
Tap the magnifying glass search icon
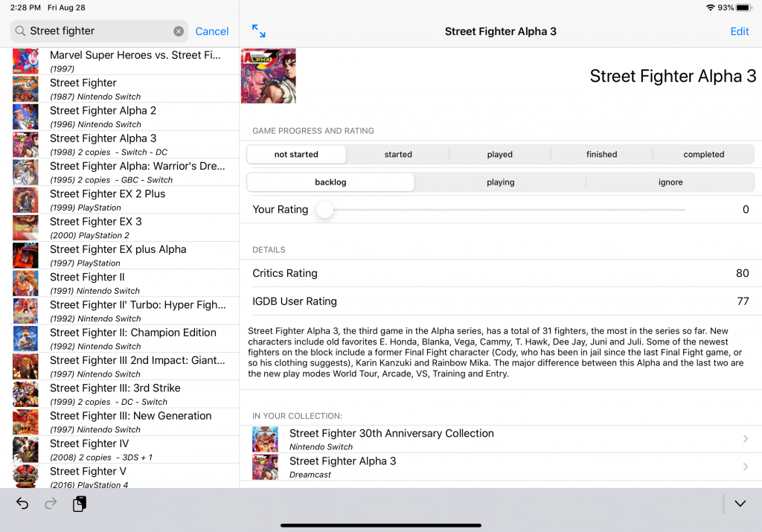coord(20,31)
